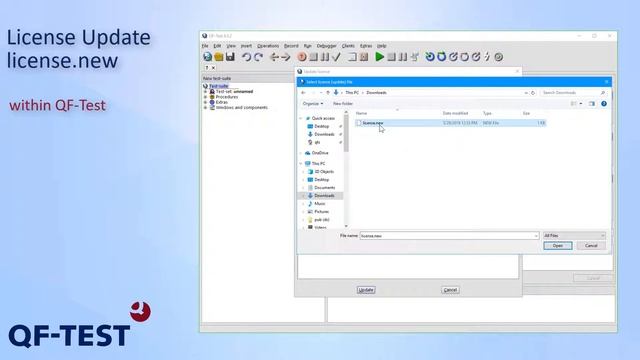Sort by Name column header
Viewport: 640px width, 360px height.
362,113
